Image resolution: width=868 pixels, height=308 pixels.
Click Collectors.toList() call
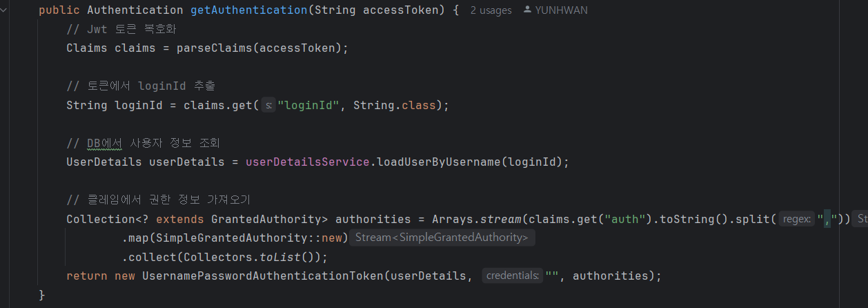(x=248, y=258)
